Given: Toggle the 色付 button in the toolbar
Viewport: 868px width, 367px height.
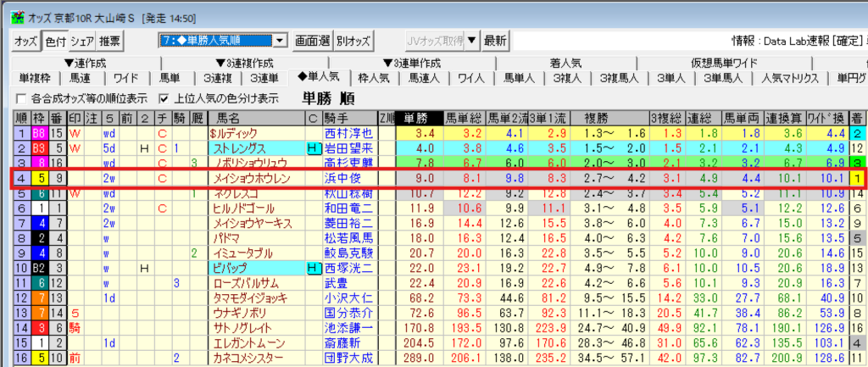Looking at the screenshot, I should coord(54,41).
